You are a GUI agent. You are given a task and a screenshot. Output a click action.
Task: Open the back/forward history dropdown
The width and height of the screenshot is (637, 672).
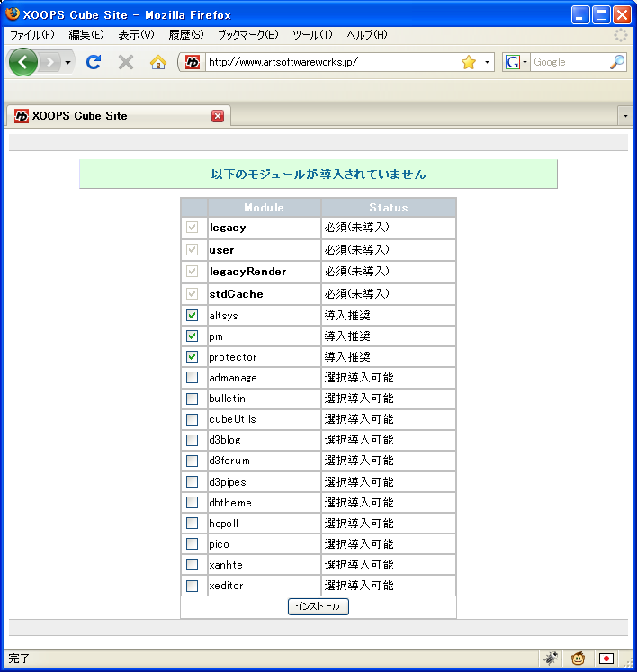(x=67, y=62)
